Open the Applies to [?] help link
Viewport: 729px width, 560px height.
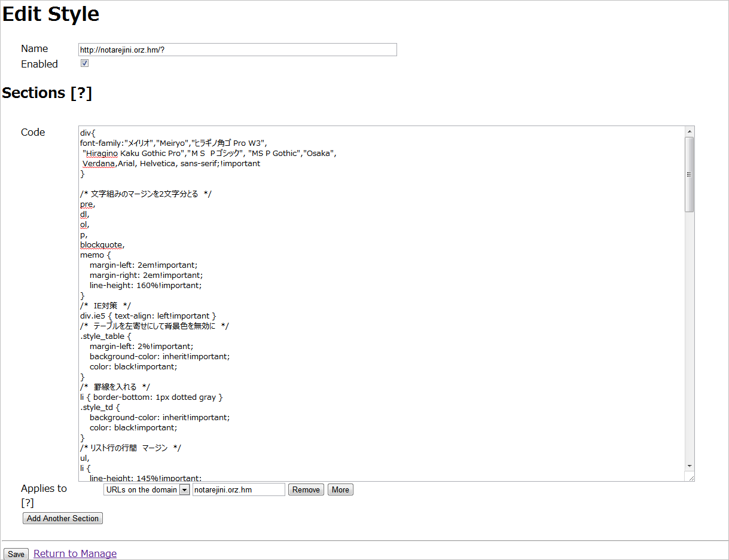pyautogui.click(x=27, y=503)
